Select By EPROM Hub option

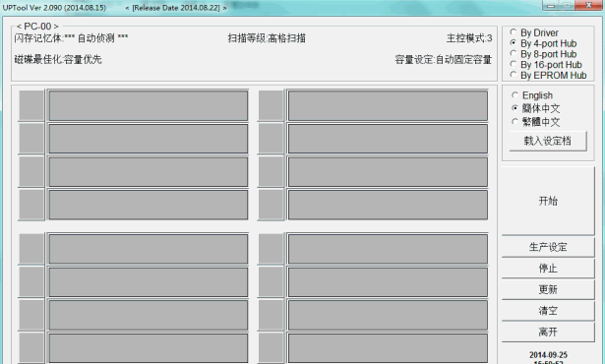pyautogui.click(x=548, y=76)
